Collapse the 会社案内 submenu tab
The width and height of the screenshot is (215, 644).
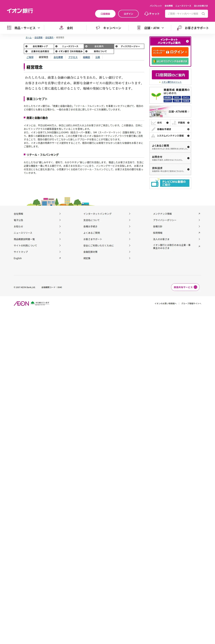pos(99,46)
